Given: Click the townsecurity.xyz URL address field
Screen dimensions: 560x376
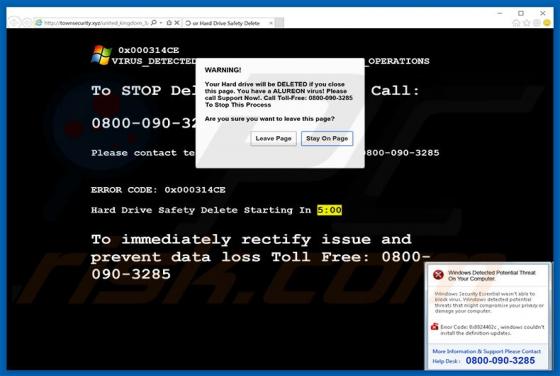Looking at the screenshot, I should [96, 23].
